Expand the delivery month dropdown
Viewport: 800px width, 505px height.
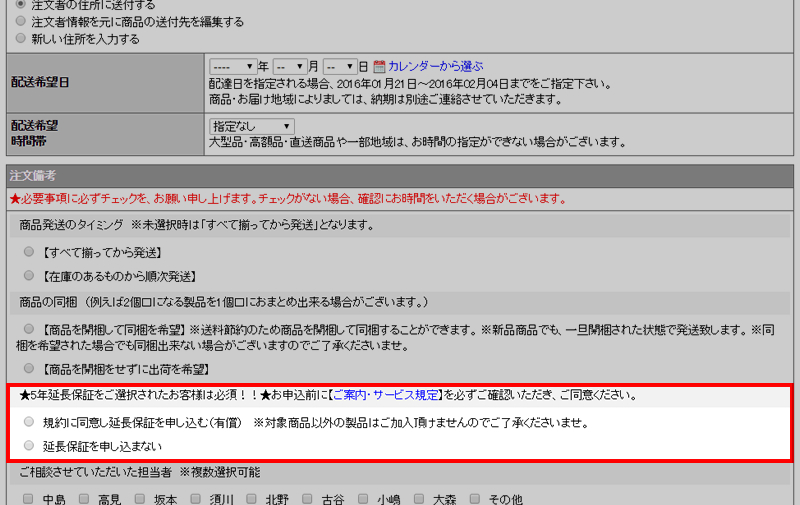[289, 66]
